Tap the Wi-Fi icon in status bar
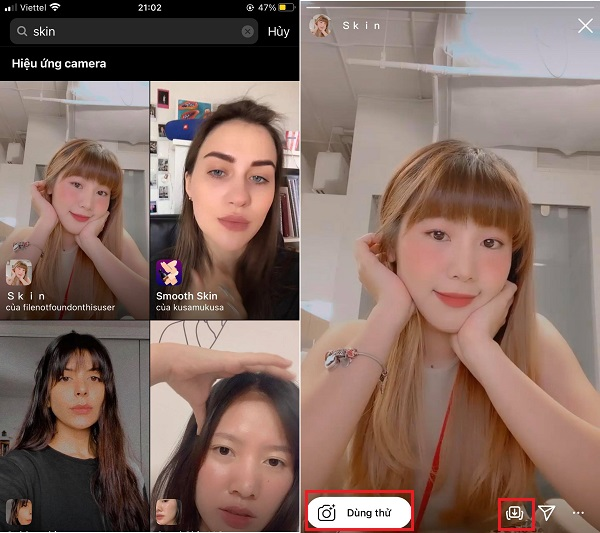 55,7
